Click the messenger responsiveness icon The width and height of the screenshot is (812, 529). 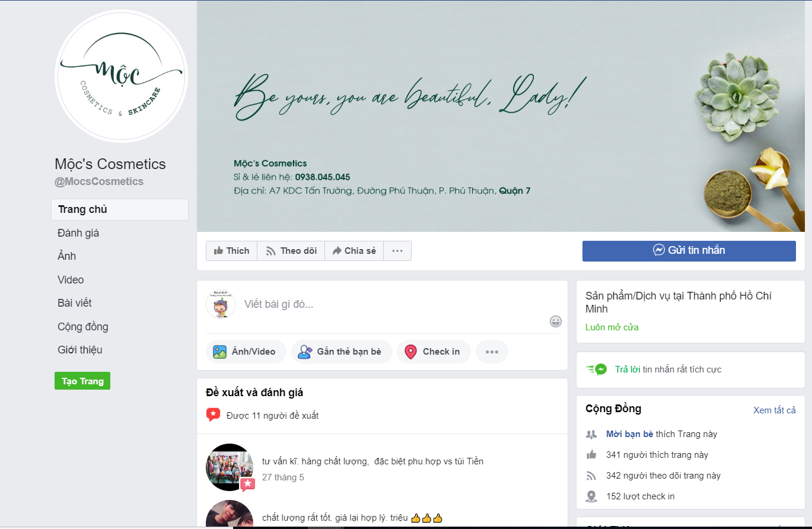597,369
